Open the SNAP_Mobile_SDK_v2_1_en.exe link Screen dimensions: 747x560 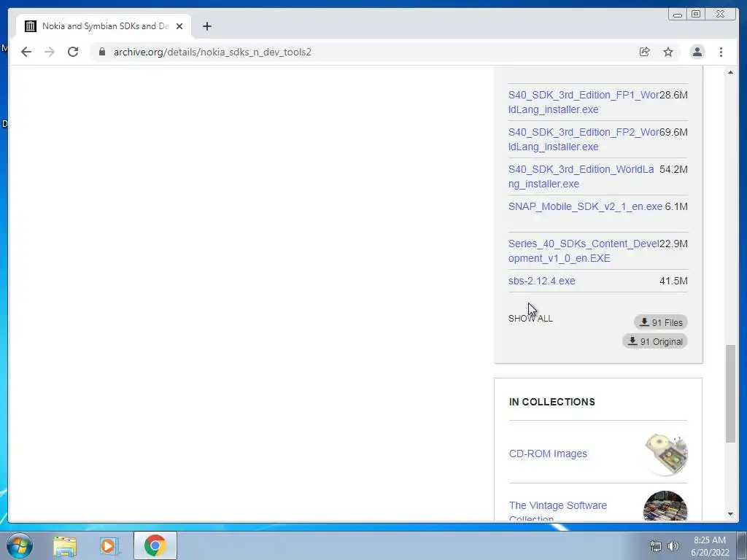585,206
